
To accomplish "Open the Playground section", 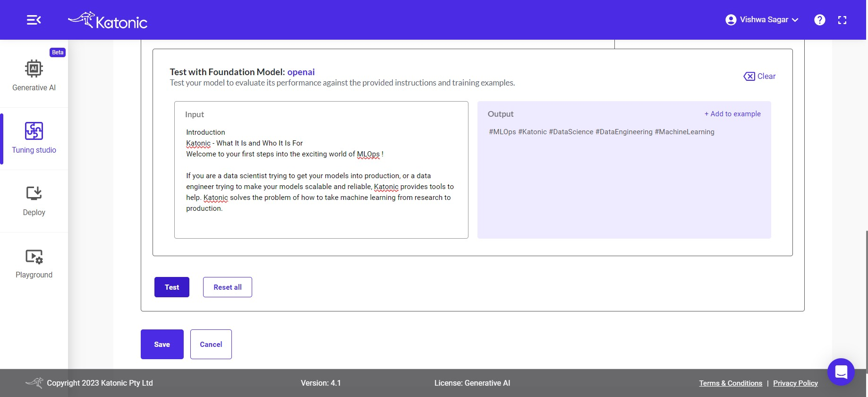I will click(x=34, y=263).
